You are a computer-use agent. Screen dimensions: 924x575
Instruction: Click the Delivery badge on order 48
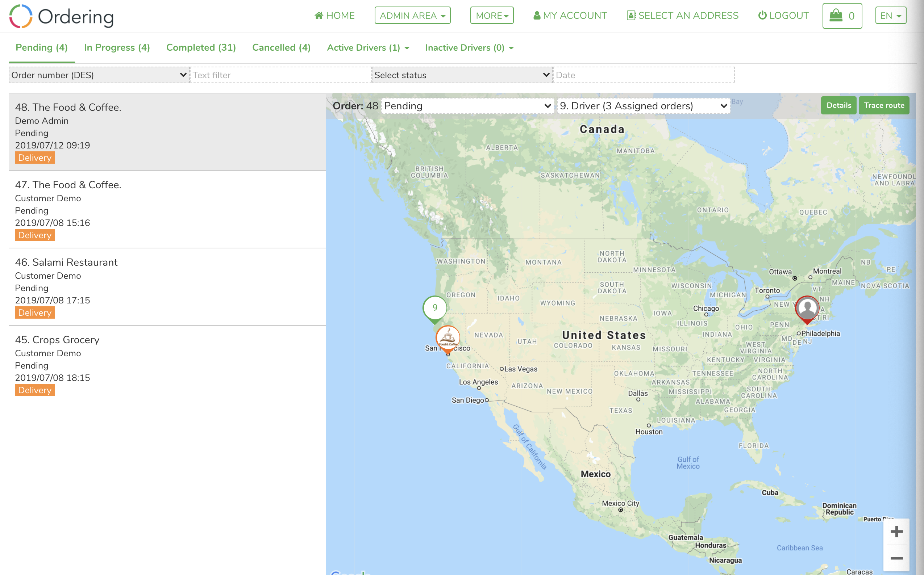35,158
